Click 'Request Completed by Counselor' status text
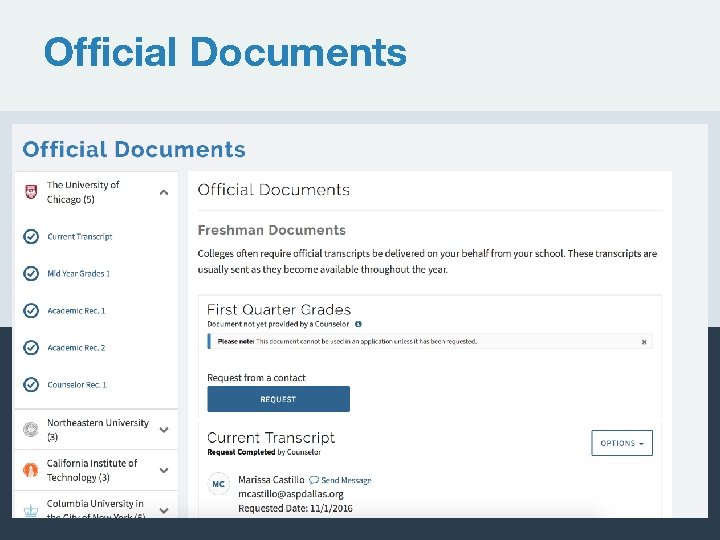 pyautogui.click(x=264, y=452)
